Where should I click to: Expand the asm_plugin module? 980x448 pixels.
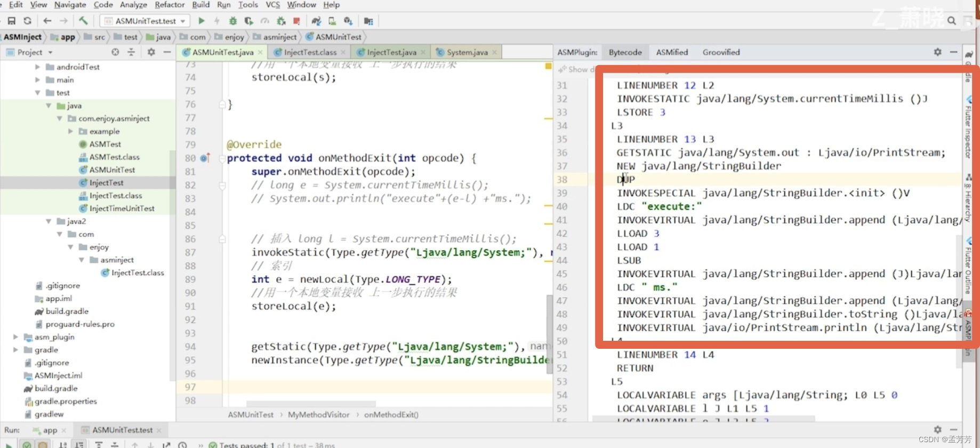click(15, 337)
